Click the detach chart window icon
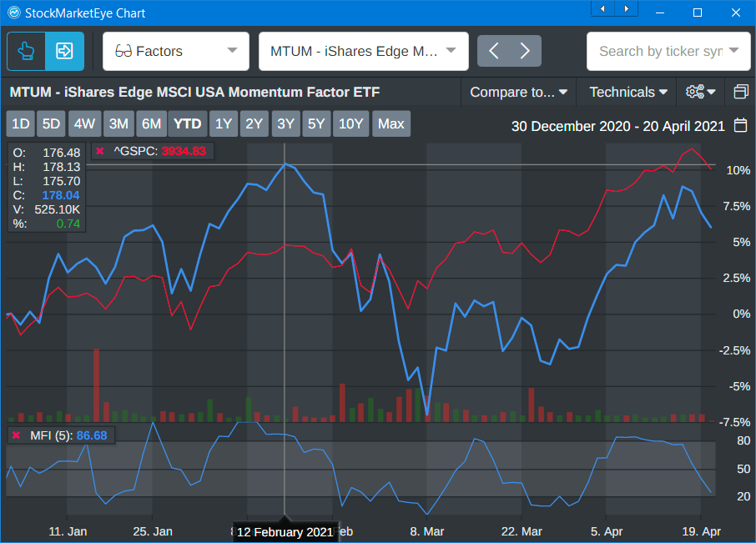The image size is (756, 543). [741, 92]
